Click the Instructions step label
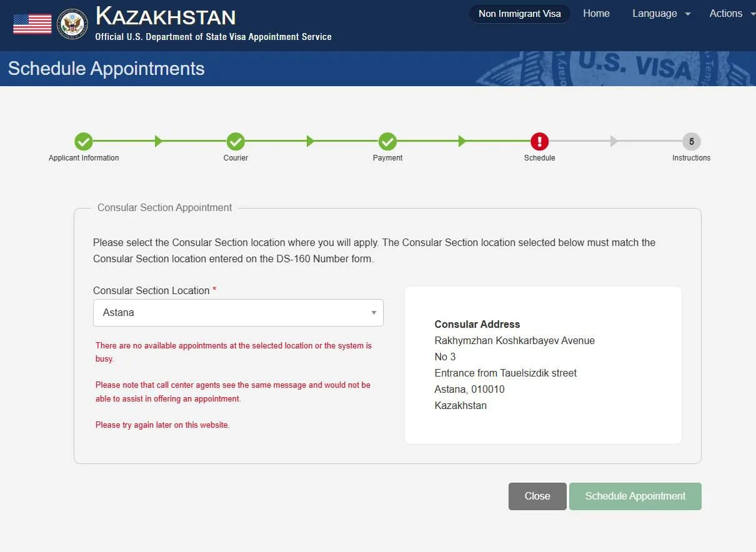 tap(691, 158)
